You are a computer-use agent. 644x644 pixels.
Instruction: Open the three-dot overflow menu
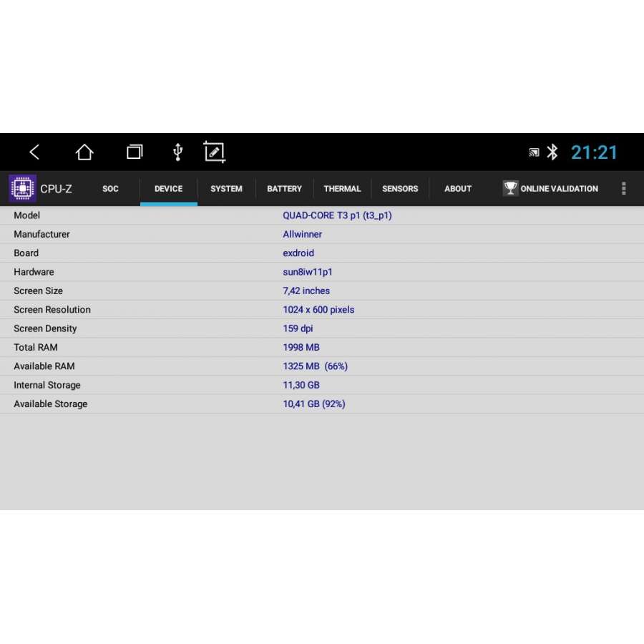623,188
